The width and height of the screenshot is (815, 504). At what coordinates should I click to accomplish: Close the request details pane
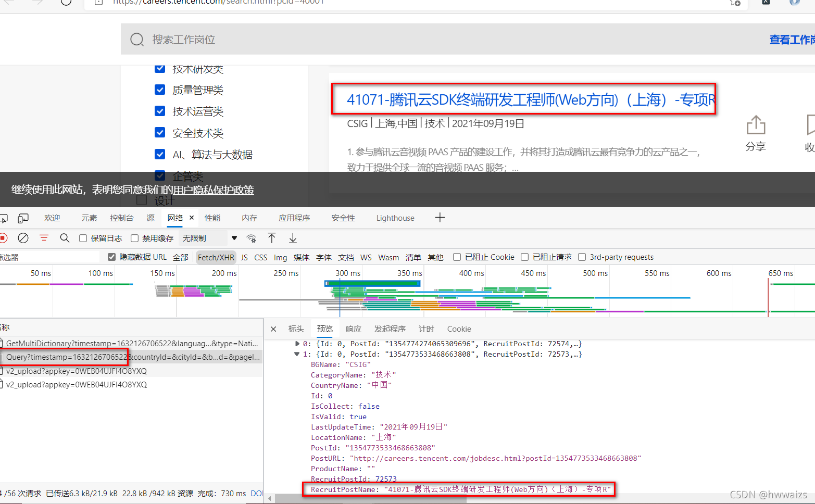pyautogui.click(x=273, y=329)
